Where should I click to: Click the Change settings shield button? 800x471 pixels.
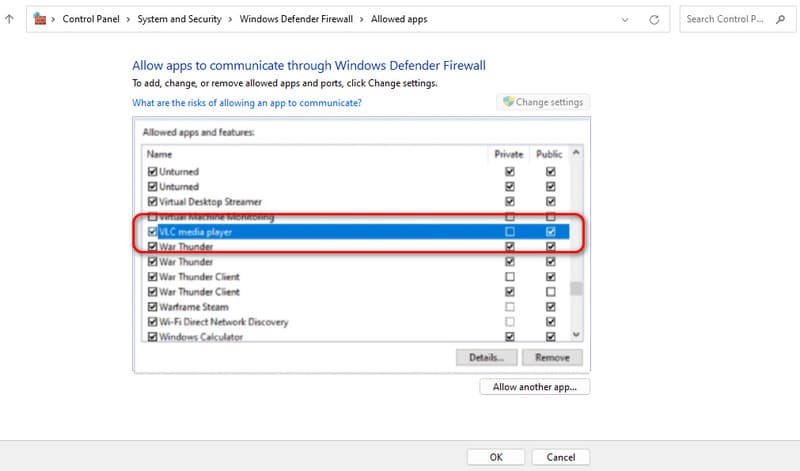544,102
